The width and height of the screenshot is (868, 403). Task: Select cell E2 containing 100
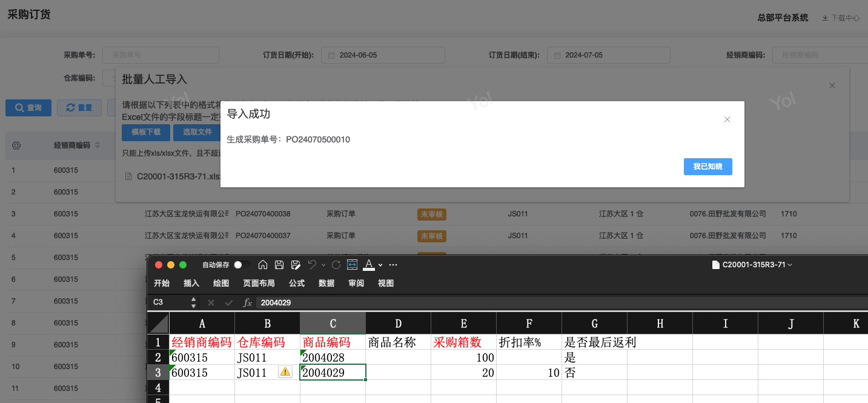click(x=463, y=358)
